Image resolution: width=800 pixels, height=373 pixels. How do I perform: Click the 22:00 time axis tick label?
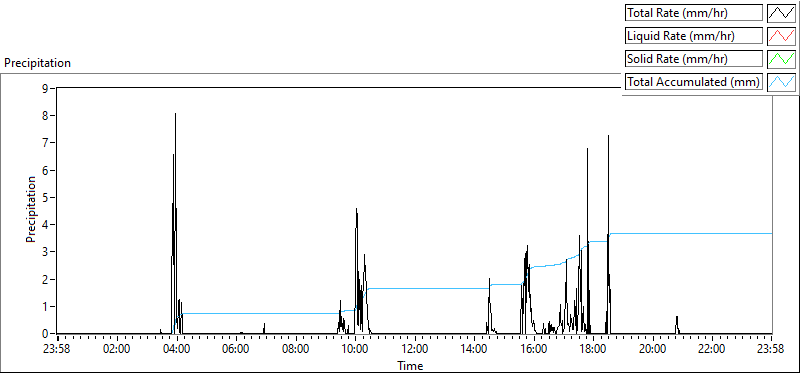point(712,350)
